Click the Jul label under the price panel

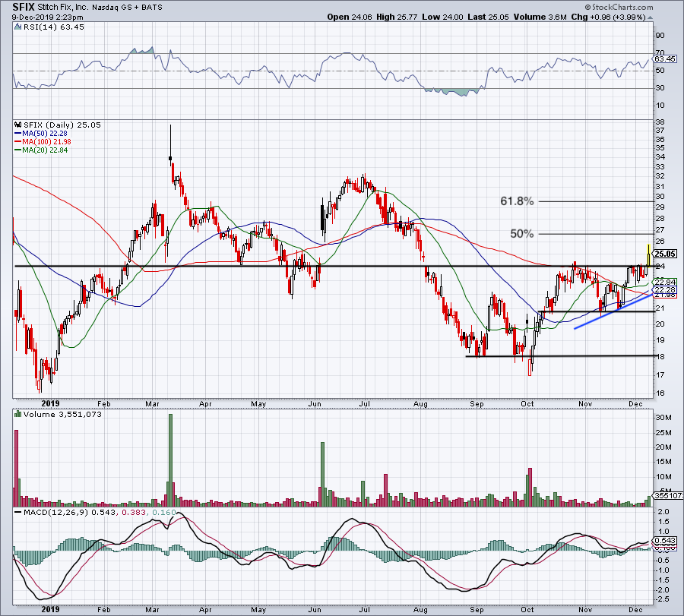364,404
